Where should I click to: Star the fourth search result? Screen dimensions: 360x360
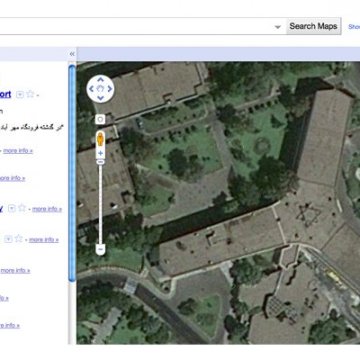[x=19, y=238]
